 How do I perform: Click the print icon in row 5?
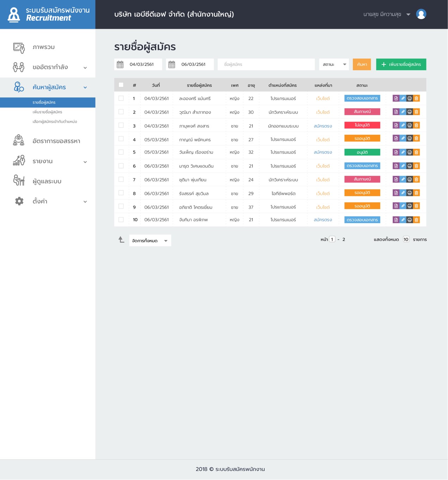point(410,152)
